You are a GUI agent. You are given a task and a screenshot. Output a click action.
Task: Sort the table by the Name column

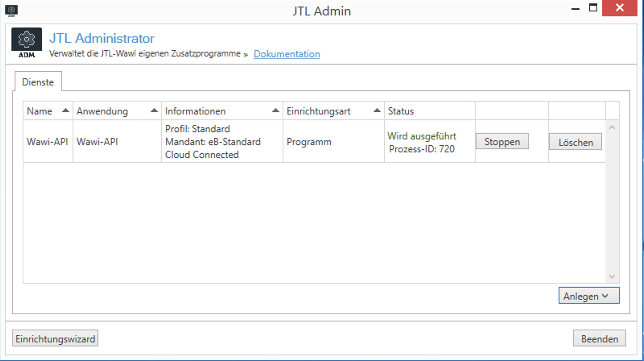tap(48, 111)
